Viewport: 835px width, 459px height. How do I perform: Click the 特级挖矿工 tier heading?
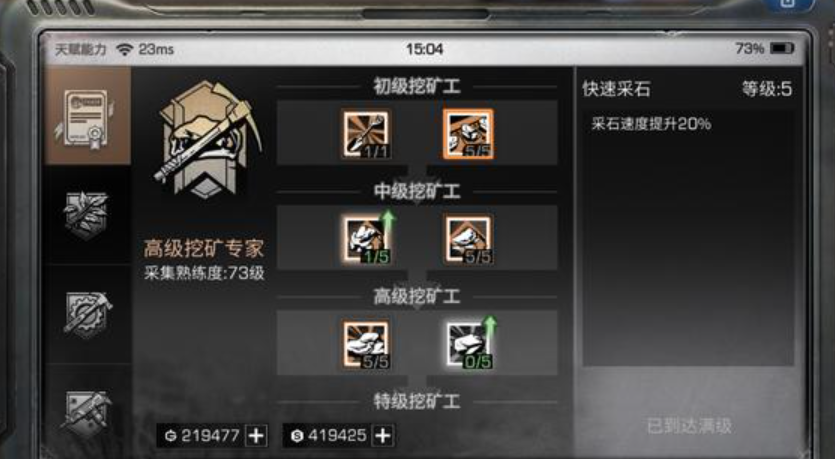(416, 401)
